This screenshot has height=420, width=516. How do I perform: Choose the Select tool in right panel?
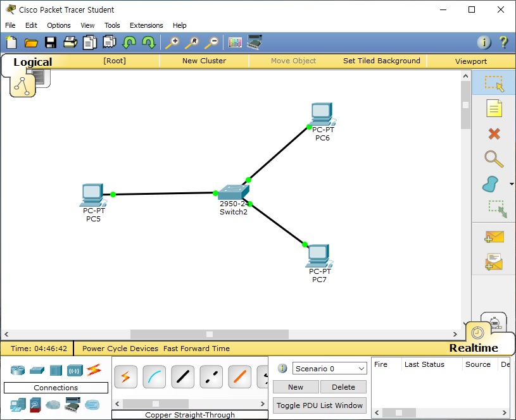494,83
